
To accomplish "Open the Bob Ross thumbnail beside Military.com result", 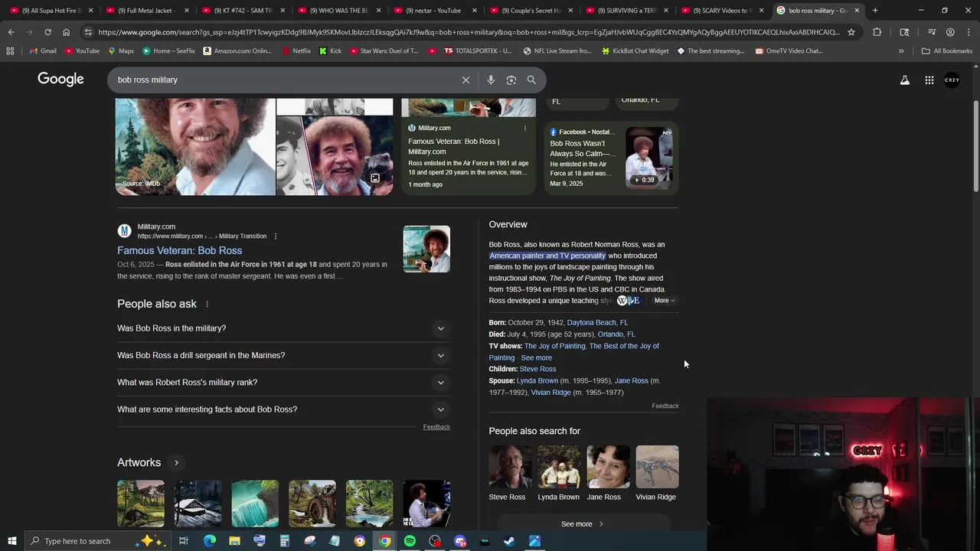I will click(x=426, y=249).
